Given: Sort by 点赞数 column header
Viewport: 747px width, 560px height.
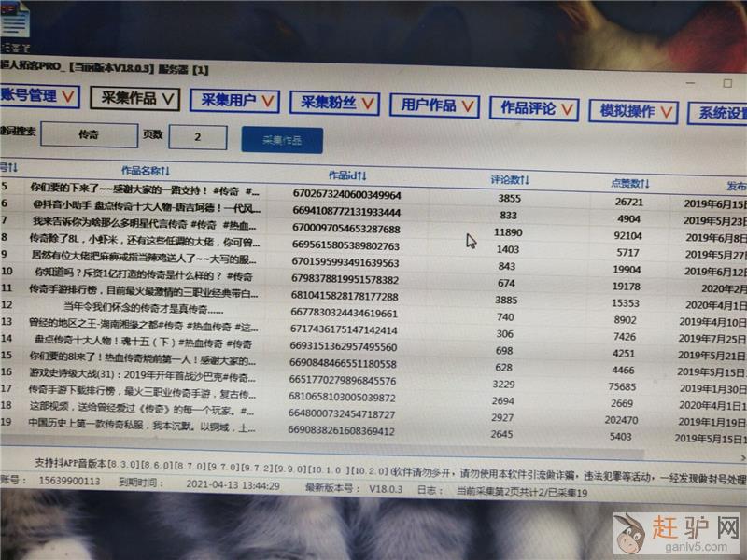Looking at the screenshot, I should 630,183.
